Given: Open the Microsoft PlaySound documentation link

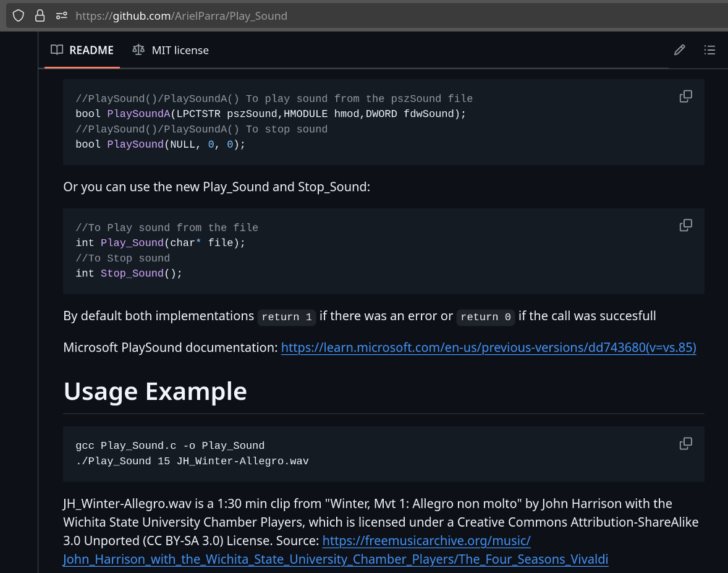Looking at the screenshot, I should (488, 347).
